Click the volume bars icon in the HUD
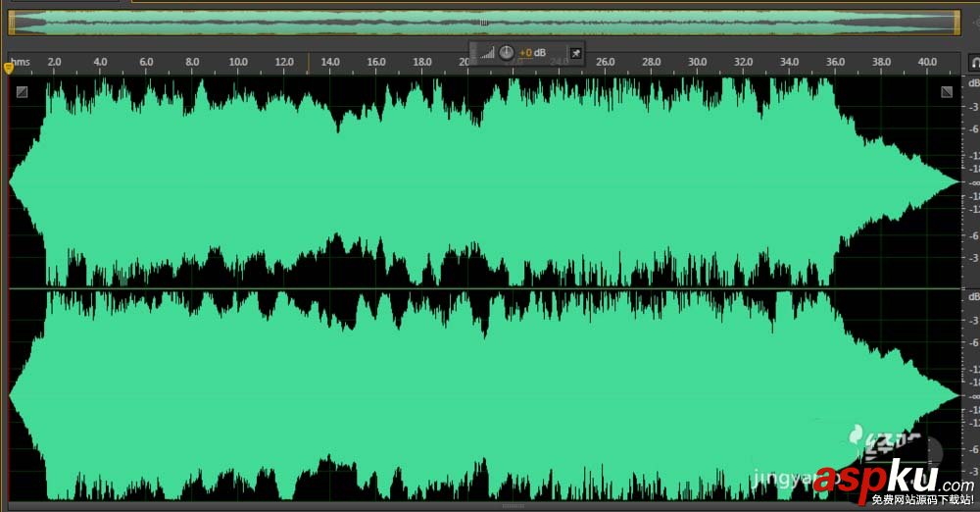Viewport: 980px width, 512px height. (x=487, y=53)
